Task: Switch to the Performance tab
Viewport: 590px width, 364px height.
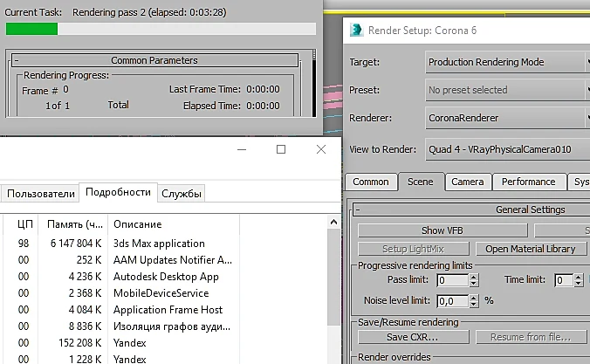Action: [529, 182]
